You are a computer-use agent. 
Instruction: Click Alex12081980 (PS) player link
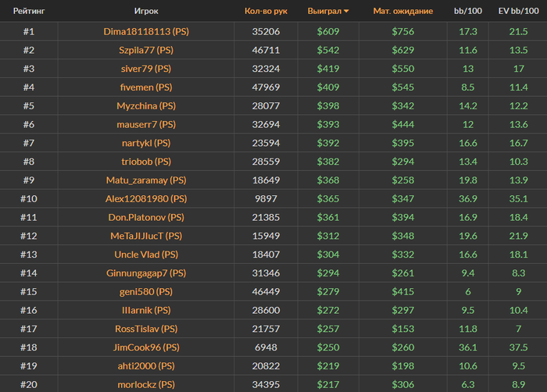(x=146, y=199)
